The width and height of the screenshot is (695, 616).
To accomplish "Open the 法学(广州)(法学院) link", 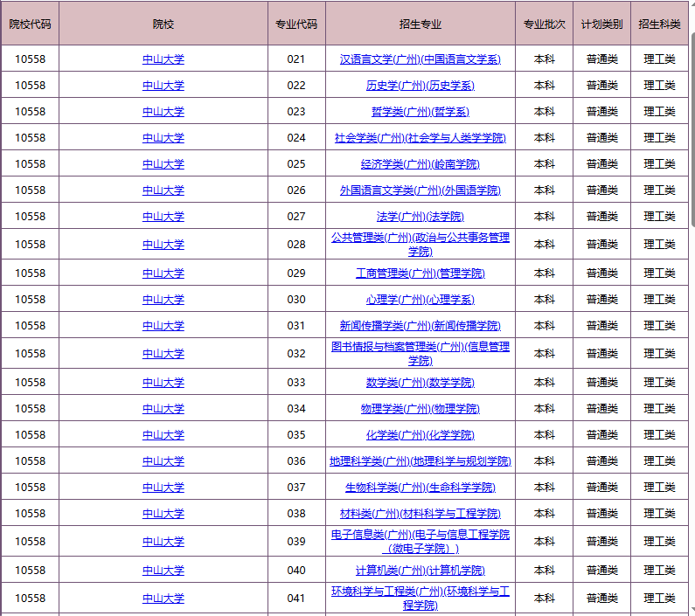I will [420, 217].
